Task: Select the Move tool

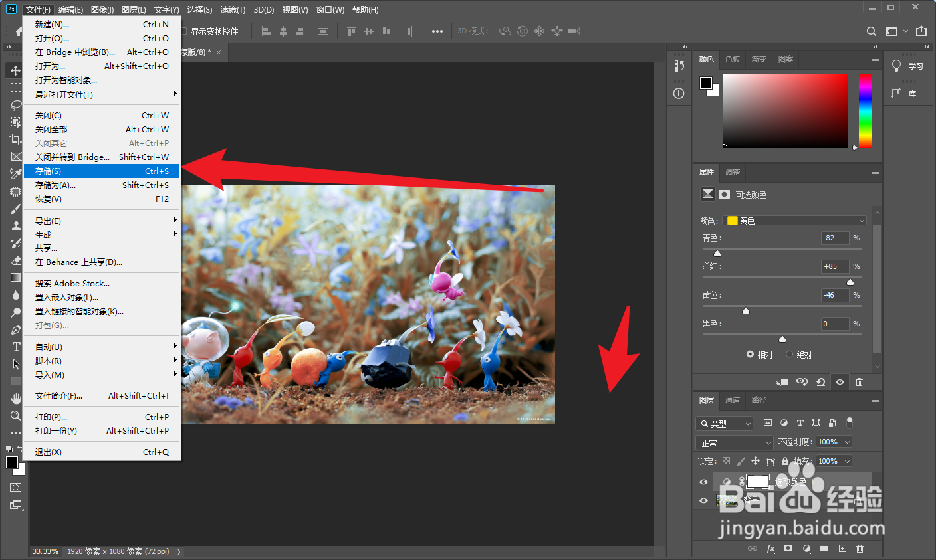Action: tap(15, 70)
